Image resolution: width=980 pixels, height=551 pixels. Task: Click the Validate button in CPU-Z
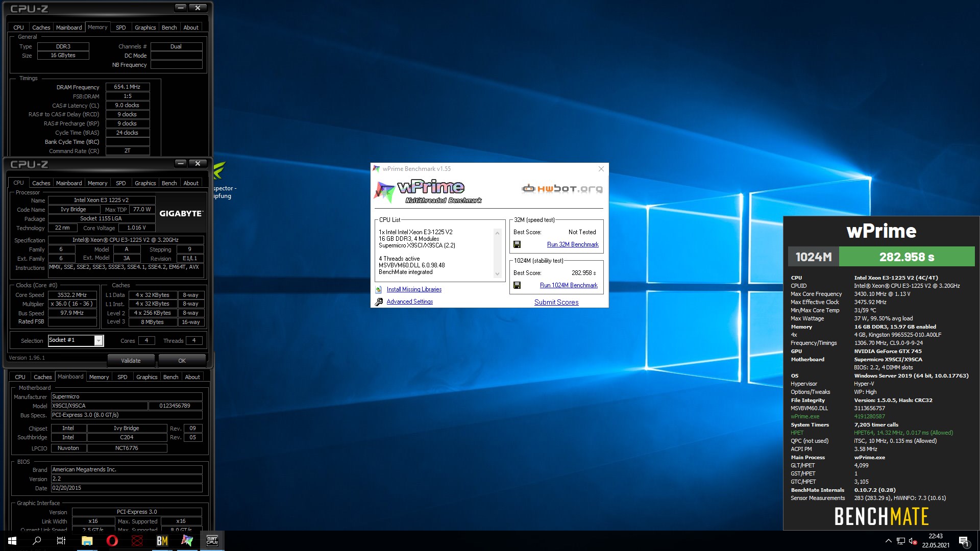point(131,361)
